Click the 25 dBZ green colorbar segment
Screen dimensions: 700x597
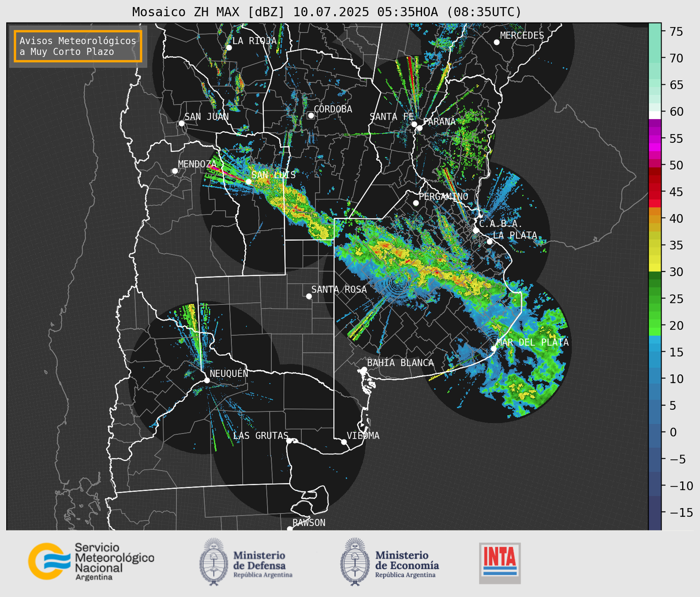(655, 299)
